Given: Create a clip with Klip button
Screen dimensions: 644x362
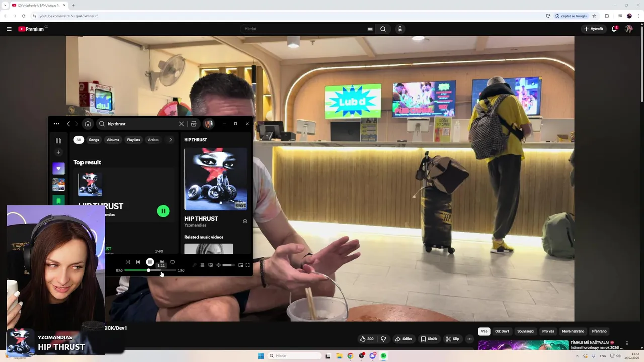Looking at the screenshot, I should tap(452, 339).
